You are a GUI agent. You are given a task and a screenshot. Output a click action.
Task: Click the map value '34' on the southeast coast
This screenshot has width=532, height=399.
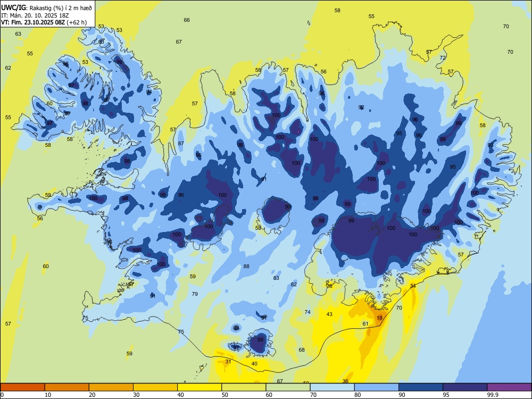(x=413, y=286)
